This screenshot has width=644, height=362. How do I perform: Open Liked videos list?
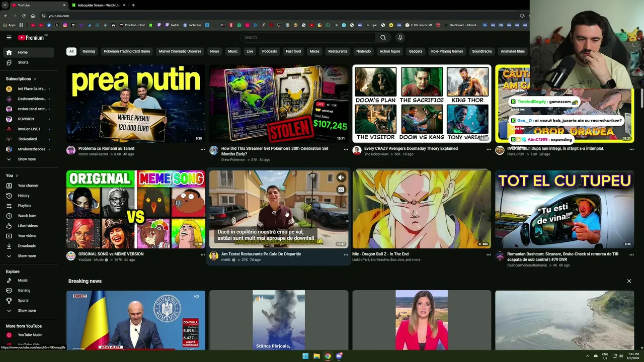point(28,226)
